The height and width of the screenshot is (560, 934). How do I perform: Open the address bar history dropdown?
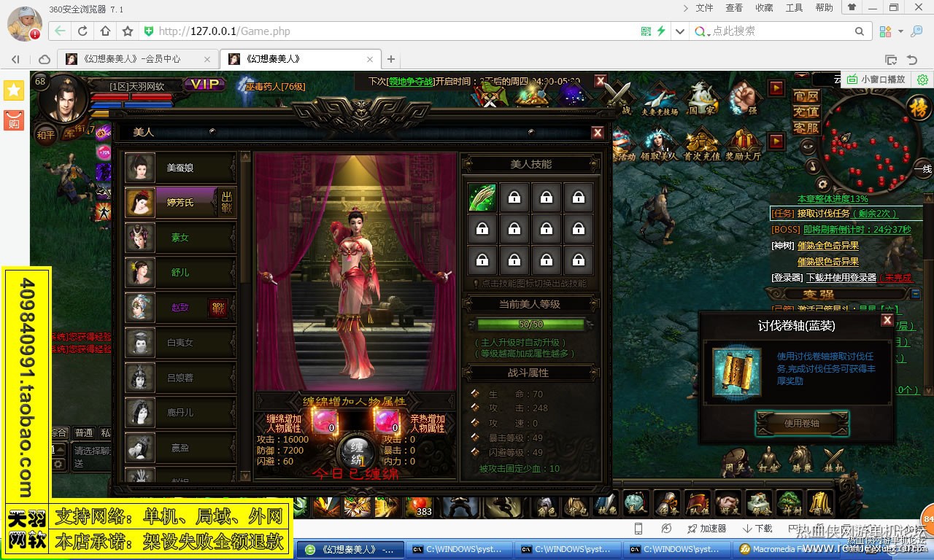click(x=680, y=31)
